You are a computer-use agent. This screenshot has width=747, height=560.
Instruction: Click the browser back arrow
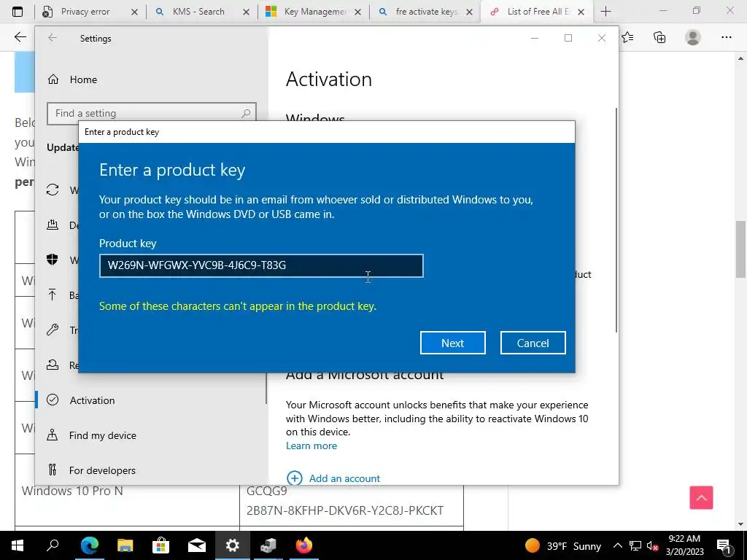20,37
